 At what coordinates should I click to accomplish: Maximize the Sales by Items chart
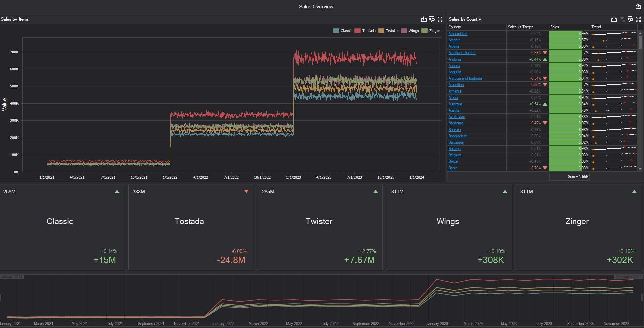[x=440, y=19]
